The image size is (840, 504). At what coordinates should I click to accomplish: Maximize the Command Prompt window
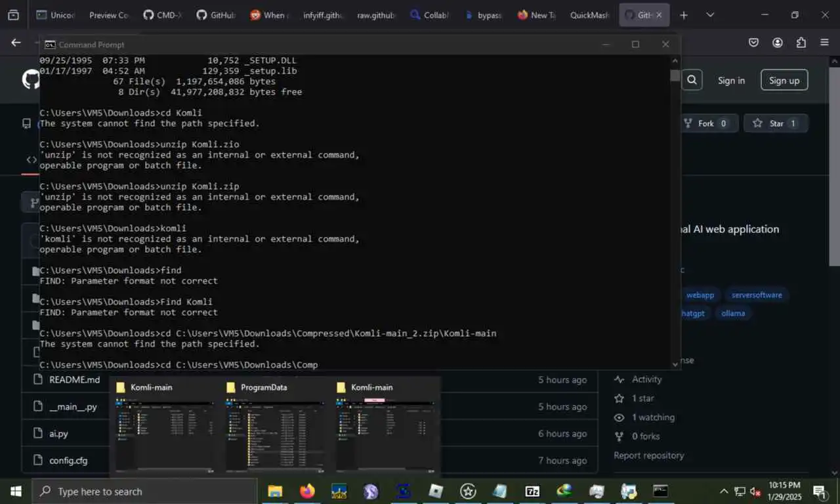point(635,44)
